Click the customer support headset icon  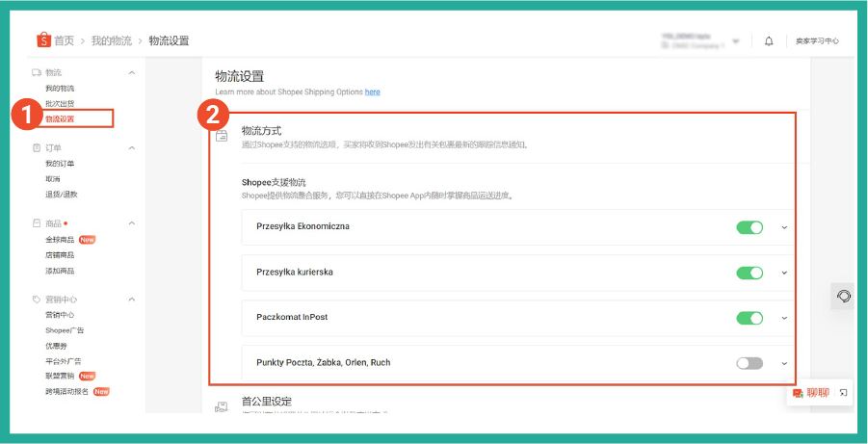pos(844,297)
